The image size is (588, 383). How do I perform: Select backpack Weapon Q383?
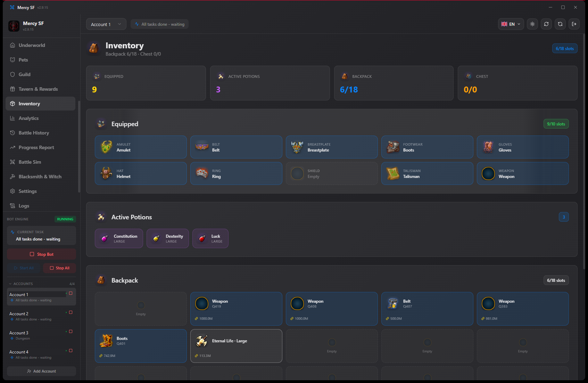point(523,309)
